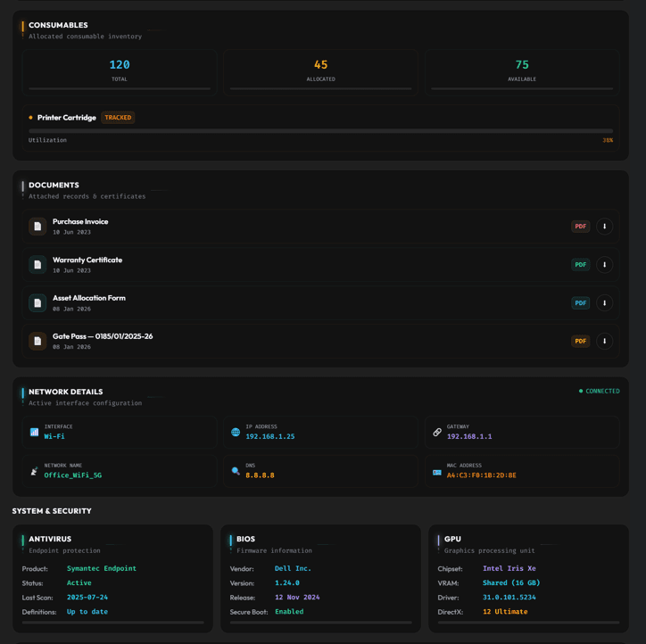The image size is (646, 644).
Task: Click the Wi-Fi interface value
Action: tap(54, 436)
